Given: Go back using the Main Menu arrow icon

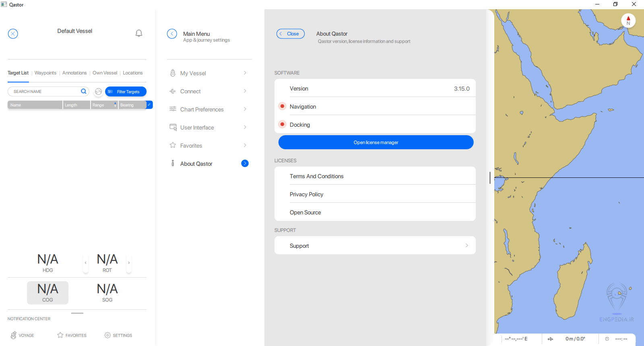Looking at the screenshot, I should (x=172, y=34).
